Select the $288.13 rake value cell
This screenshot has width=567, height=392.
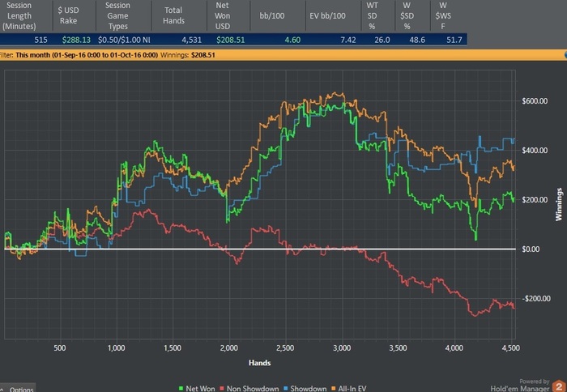(76, 40)
